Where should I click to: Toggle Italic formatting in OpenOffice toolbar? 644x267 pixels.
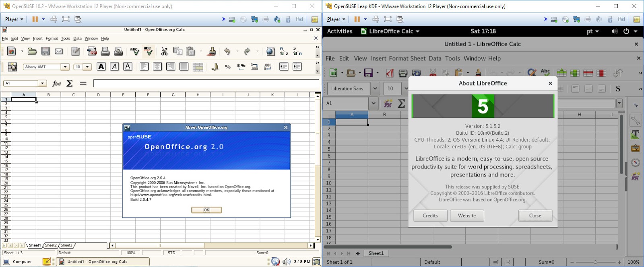click(x=114, y=67)
